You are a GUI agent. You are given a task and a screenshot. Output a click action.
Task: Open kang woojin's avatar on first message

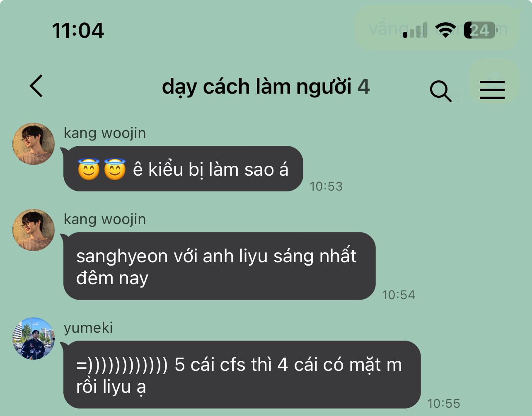[34, 143]
